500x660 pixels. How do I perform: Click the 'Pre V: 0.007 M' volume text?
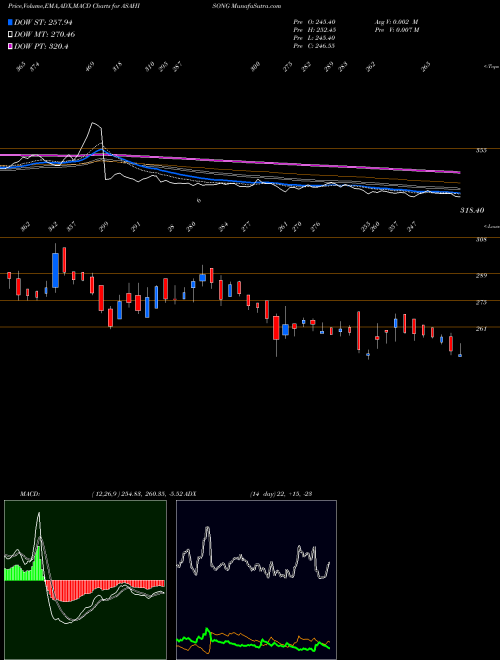[397, 30]
